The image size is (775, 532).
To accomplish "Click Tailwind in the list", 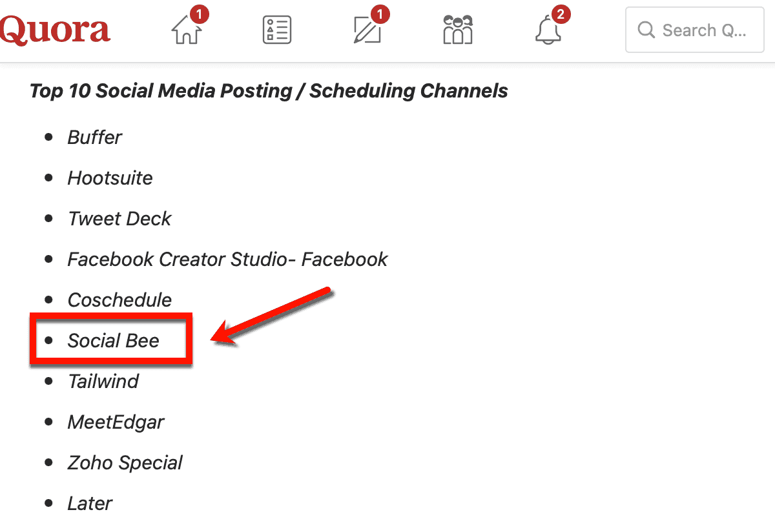I will tap(103, 382).
